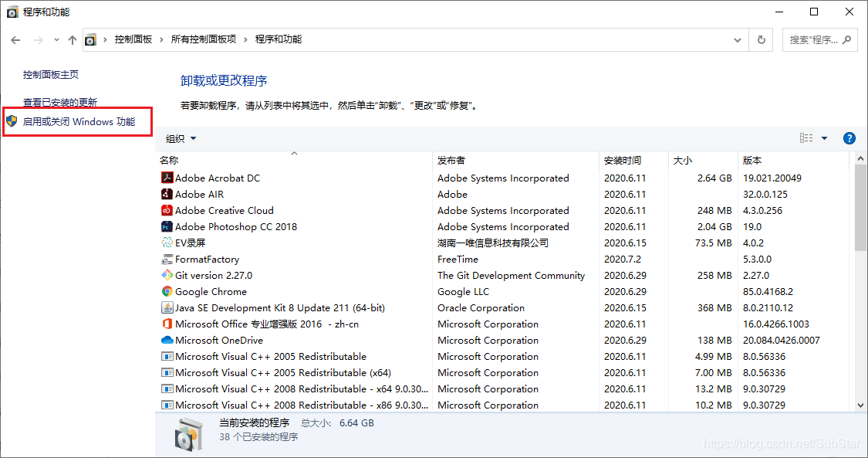Screen dimensions: 868x458
Task: Open the 组织 dropdown menu
Action: [x=181, y=138]
